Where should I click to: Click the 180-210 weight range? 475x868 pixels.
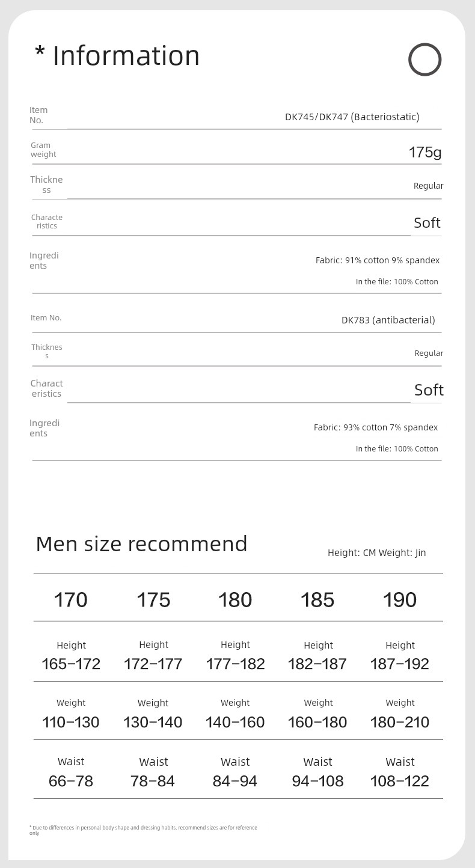click(400, 722)
